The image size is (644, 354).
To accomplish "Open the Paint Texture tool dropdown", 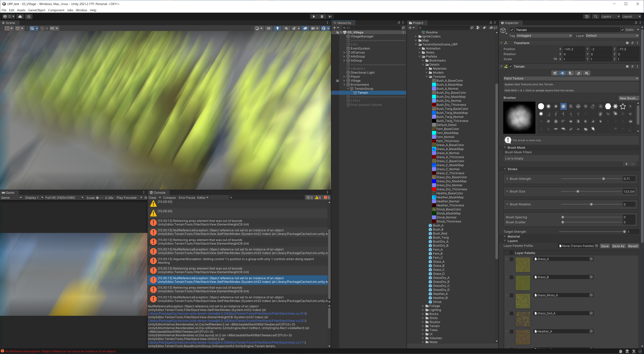I will [x=571, y=78].
